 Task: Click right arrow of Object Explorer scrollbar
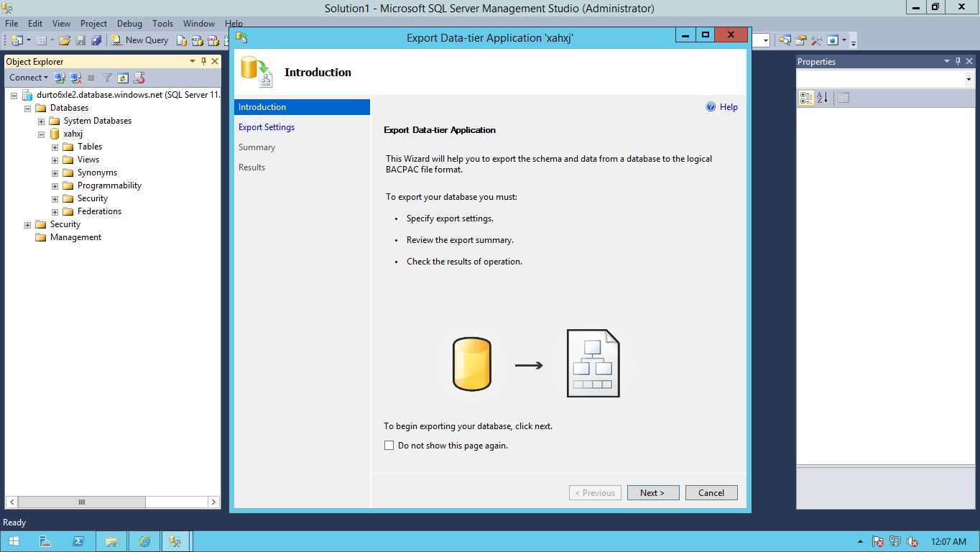(x=213, y=502)
